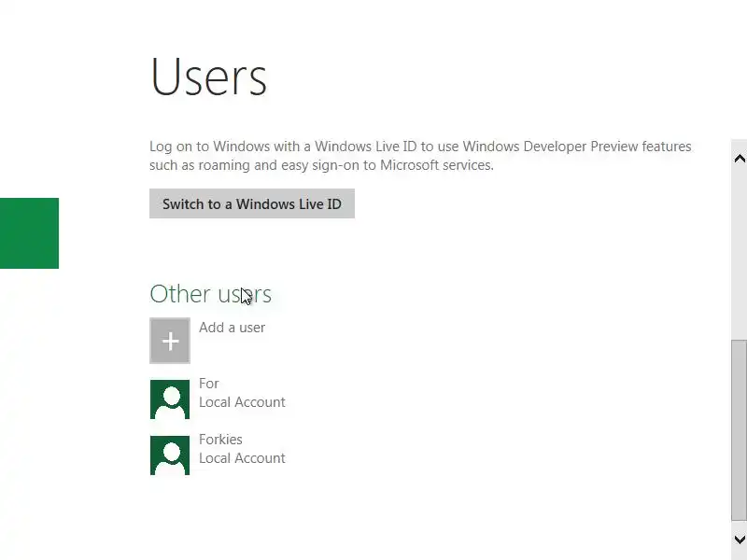
Task: Select the 'Add a user' label
Action: [x=232, y=328]
